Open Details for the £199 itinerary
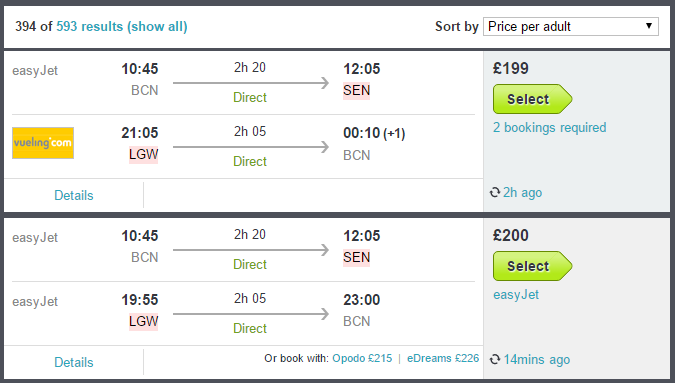 tap(74, 195)
